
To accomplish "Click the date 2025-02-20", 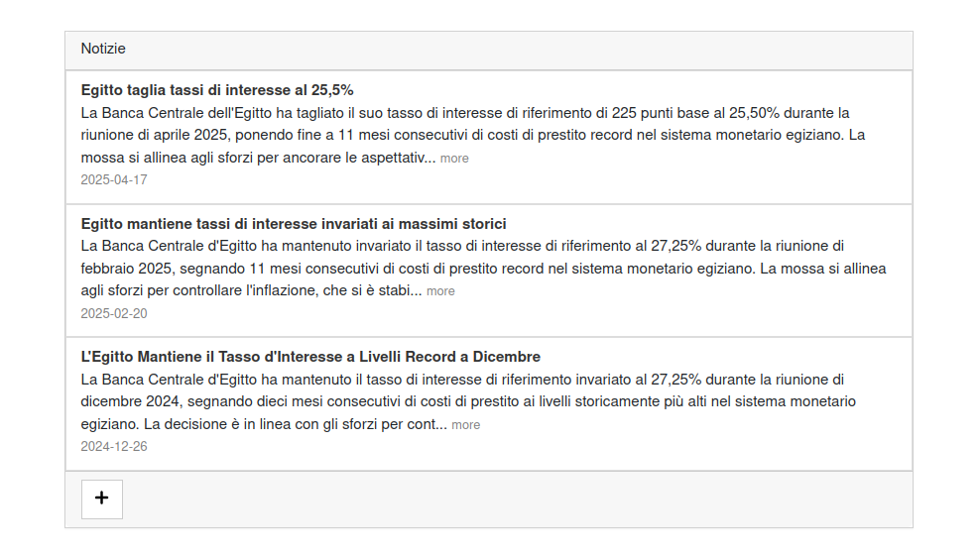I will tap(114, 313).
